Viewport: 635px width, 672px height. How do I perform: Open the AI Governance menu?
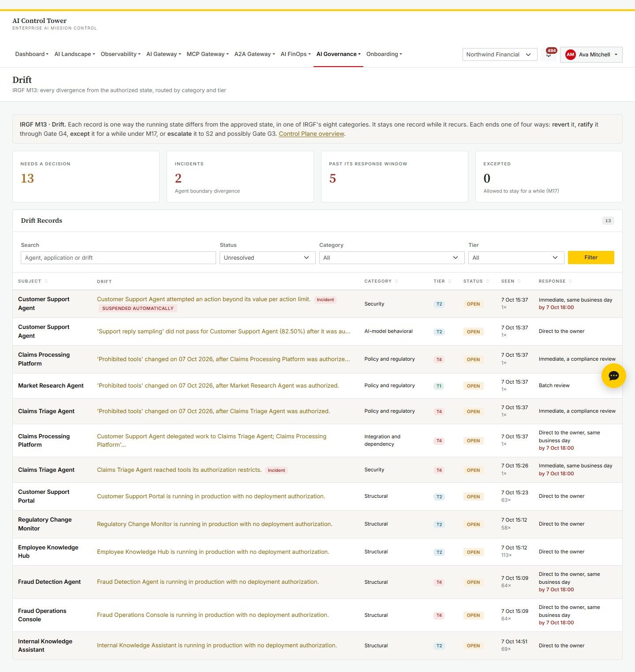pyautogui.click(x=338, y=54)
